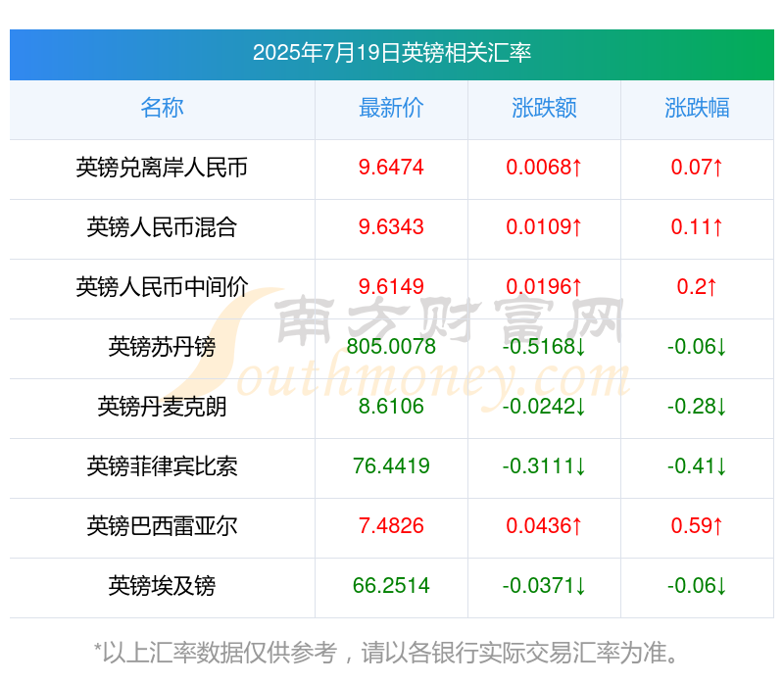The width and height of the screenshot is (784, 684).
Task: Click the 涨跌额 column header
Action: pos(544,108)
